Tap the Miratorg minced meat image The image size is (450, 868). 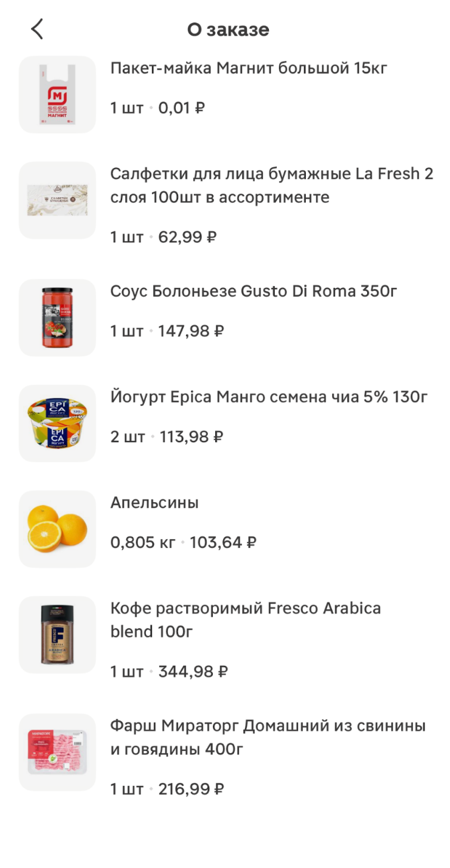[x=57, y=752]
